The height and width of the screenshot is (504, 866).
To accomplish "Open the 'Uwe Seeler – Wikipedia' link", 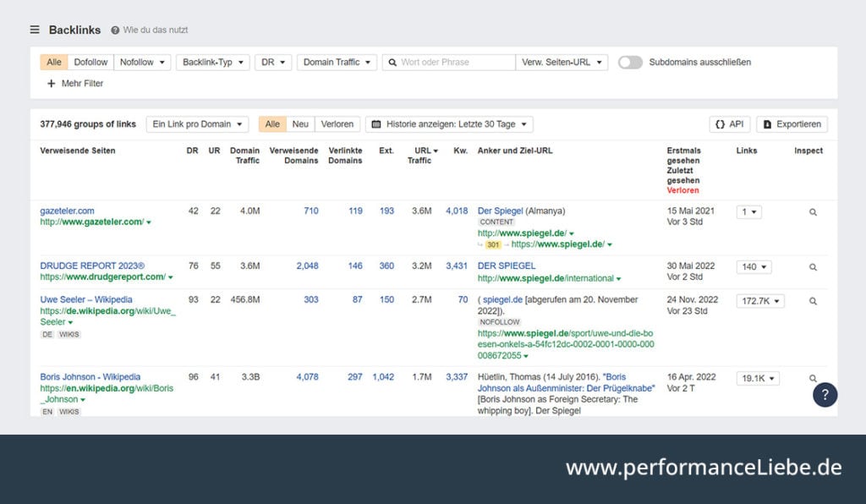I will [86, 299].
